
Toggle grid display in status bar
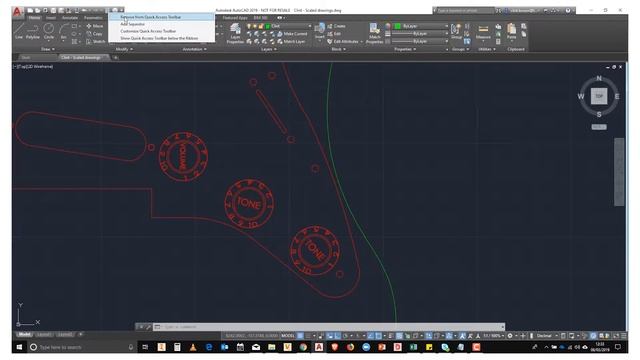click(300, 336)
